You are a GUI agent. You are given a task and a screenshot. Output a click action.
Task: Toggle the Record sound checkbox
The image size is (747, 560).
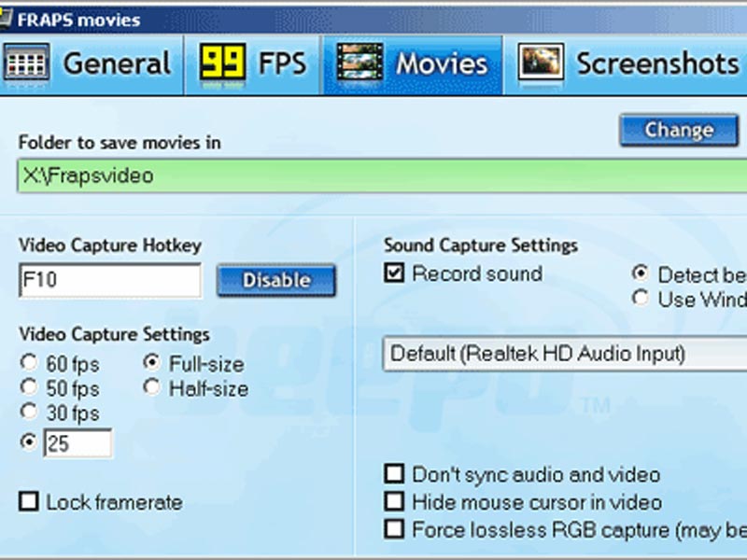(x=395, y=273)
